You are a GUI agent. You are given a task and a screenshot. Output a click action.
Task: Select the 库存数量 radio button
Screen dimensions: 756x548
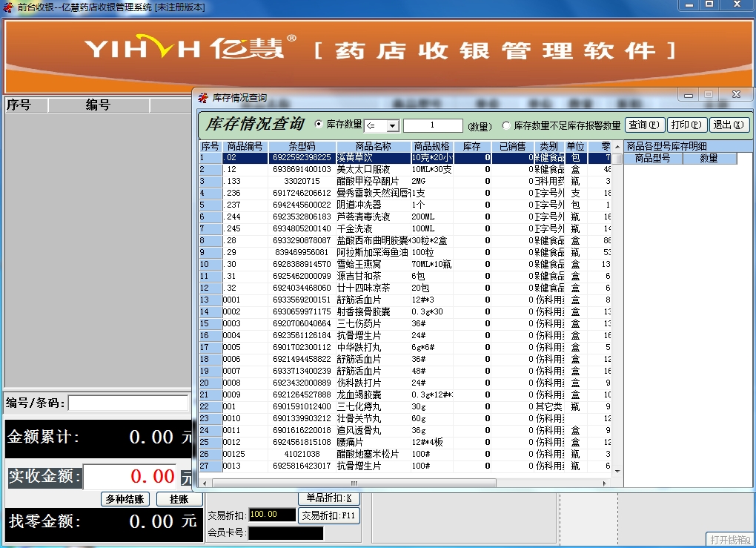pos(319,125)
